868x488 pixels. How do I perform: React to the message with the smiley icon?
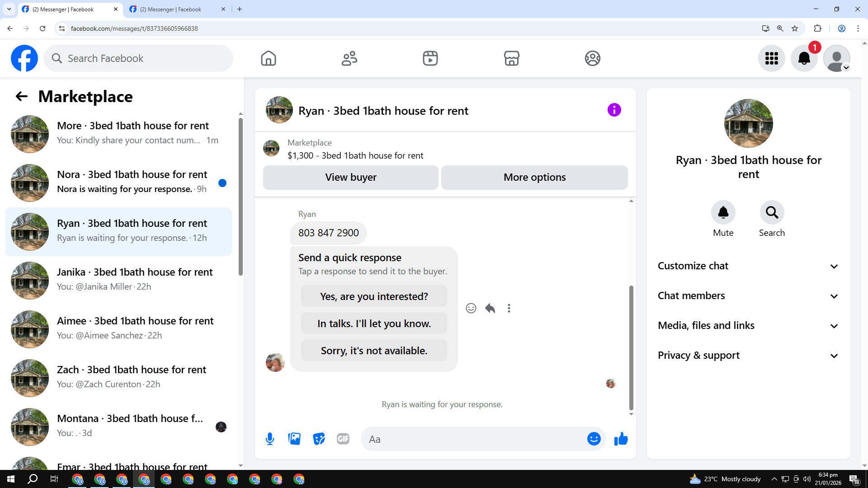click(x=471, y=308)
